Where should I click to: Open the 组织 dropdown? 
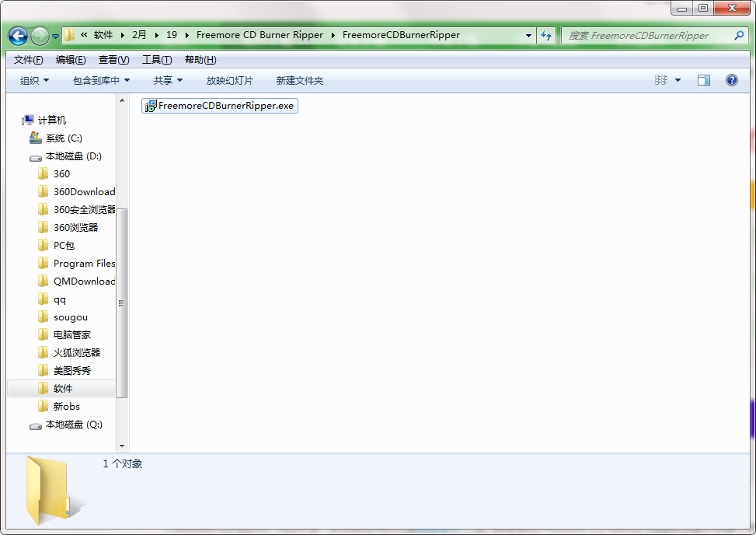click(34, 81)
